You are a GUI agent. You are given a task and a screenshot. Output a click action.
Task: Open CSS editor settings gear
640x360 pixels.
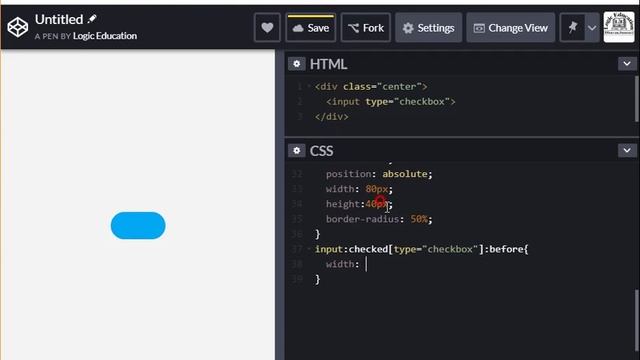point(297,151)
